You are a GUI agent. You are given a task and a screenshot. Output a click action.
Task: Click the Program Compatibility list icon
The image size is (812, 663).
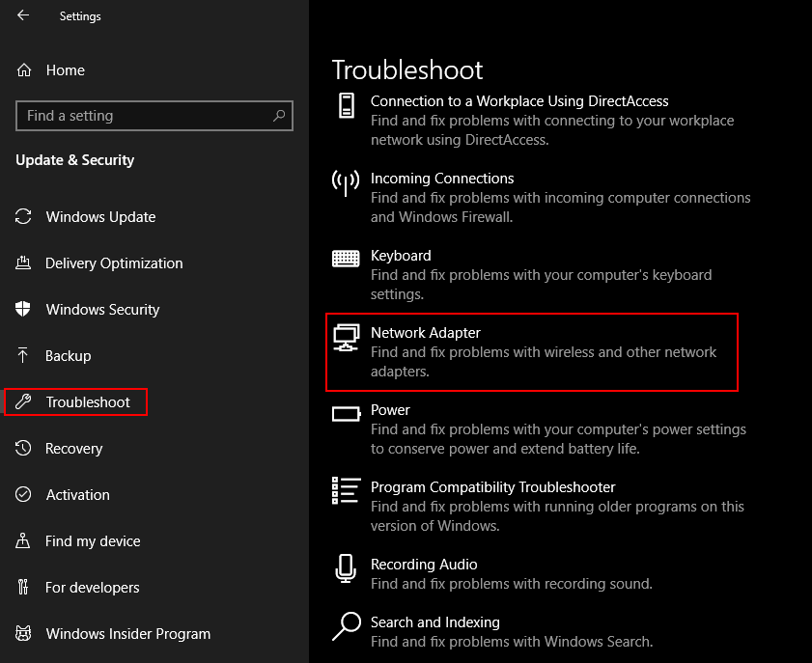(346, 490)
